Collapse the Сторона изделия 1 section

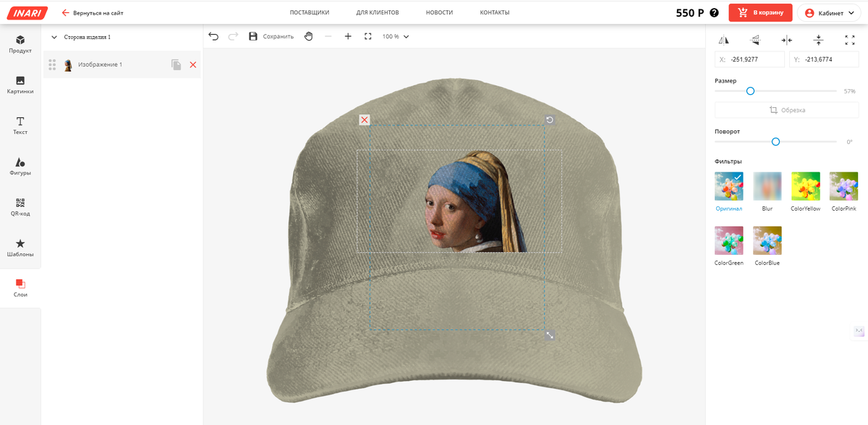[54, 37]
